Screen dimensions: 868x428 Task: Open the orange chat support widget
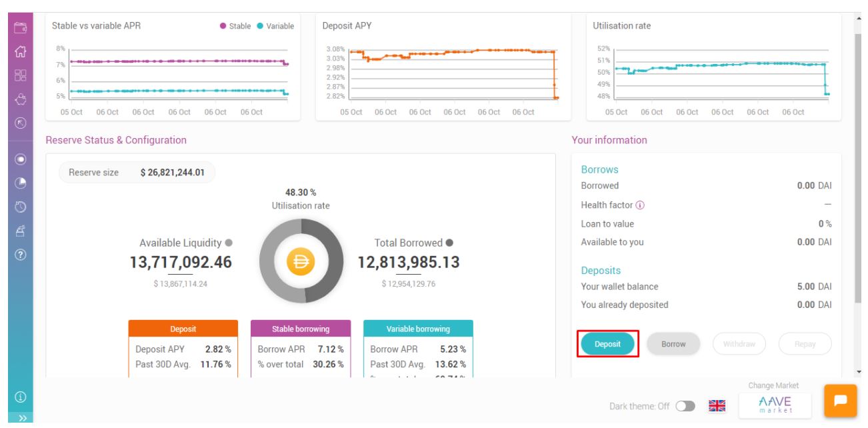pyautogui.click(x=840, y=401)
